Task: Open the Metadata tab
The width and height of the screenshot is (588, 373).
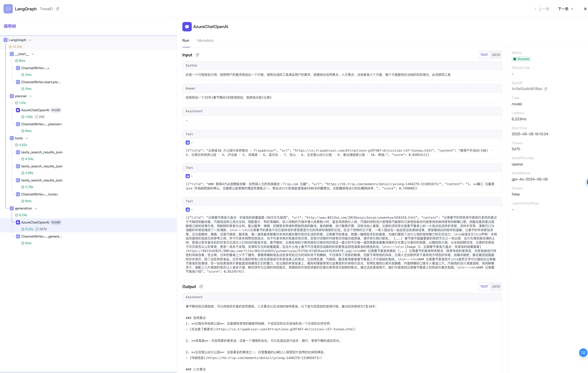Action: [x=205, y=41]
